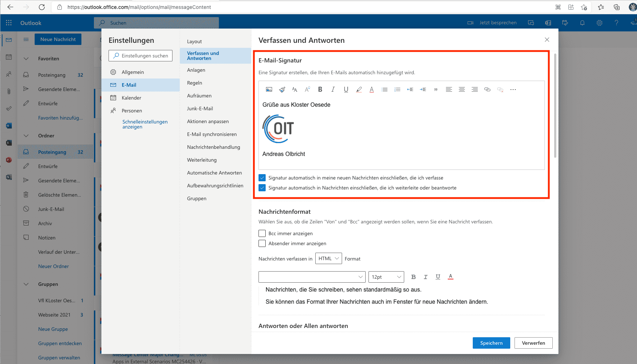Align signature text left

tap(449, 90)
